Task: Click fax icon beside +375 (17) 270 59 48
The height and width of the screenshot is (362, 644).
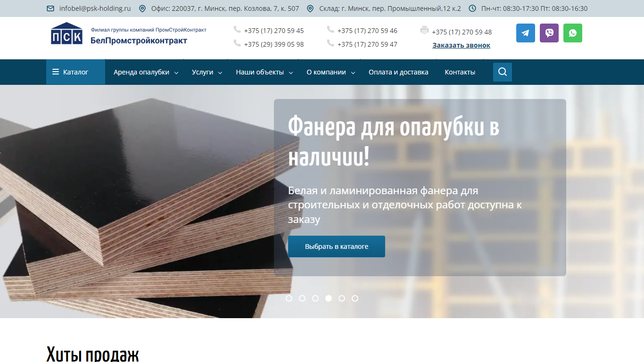Action: [424, 30]
